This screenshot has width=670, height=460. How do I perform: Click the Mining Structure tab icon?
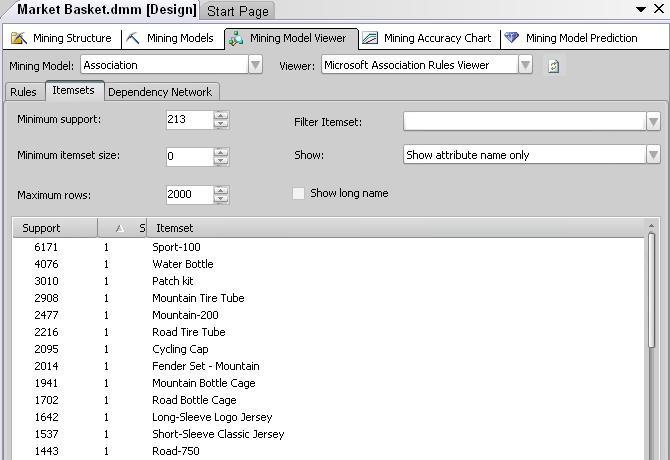(18, 38)
